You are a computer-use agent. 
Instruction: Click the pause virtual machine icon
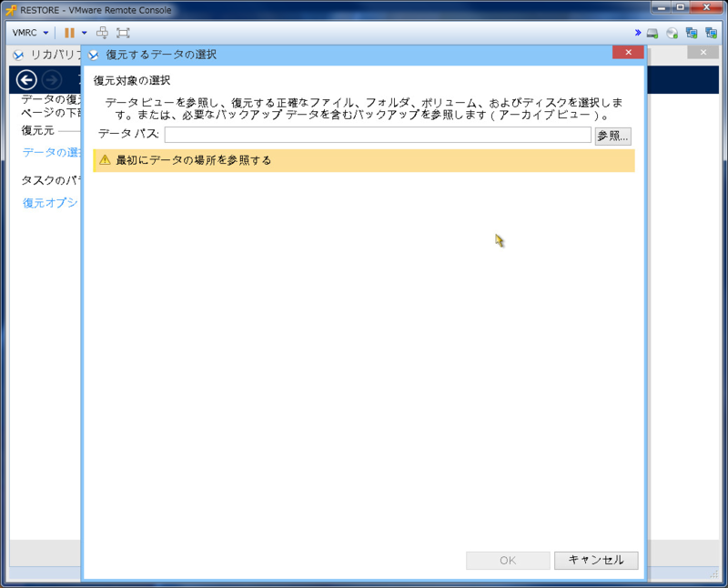click(69, 33)
